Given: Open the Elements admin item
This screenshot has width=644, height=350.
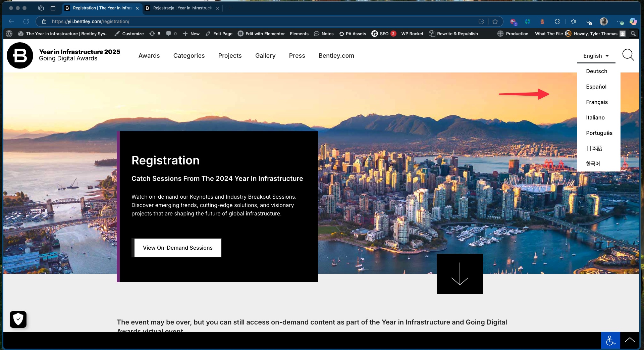Looking at the screenshot, I should click(x=299, y=34).
